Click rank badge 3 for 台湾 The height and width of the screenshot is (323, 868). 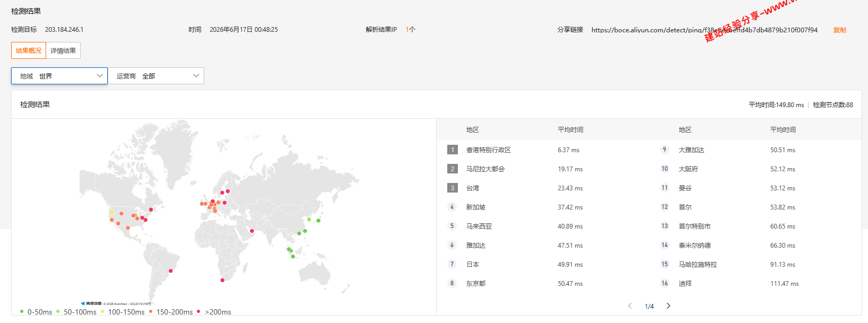click(x=452, y=188)
